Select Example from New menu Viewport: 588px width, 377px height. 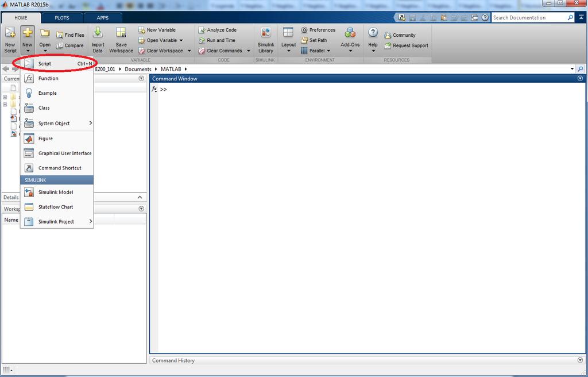pos(57,93)
